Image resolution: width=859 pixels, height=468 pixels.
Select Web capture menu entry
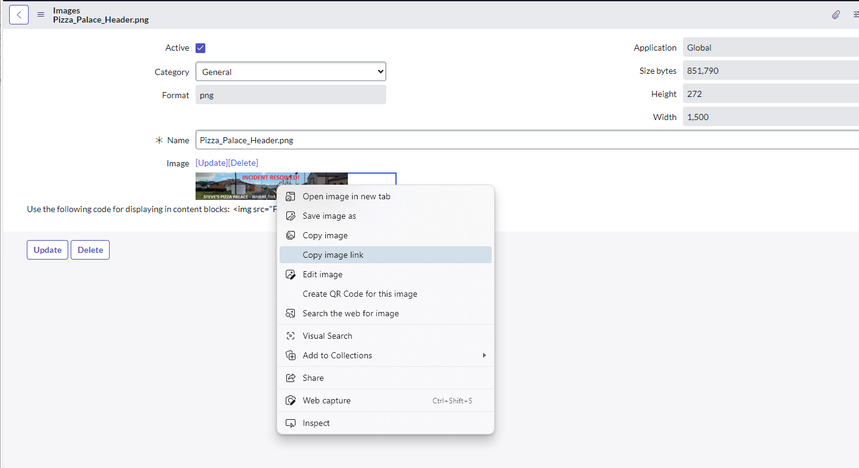pyautogui.click(x=386, y=401)
